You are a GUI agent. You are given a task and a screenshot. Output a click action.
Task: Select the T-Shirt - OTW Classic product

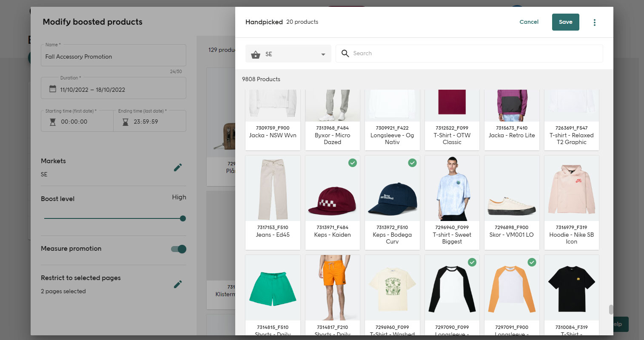[452, 120]
